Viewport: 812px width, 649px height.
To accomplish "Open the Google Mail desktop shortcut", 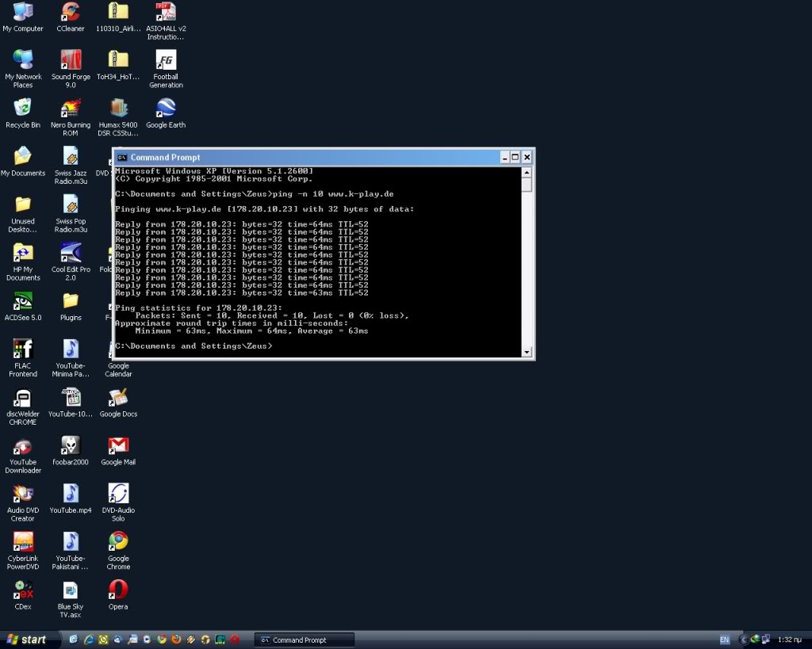I will coord(118,446).
